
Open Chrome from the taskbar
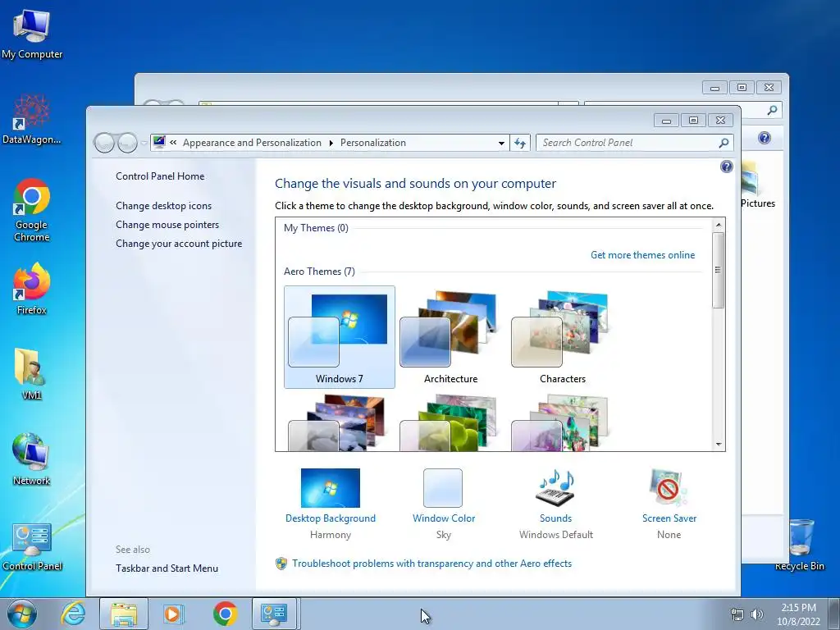(x=225, y=614)
